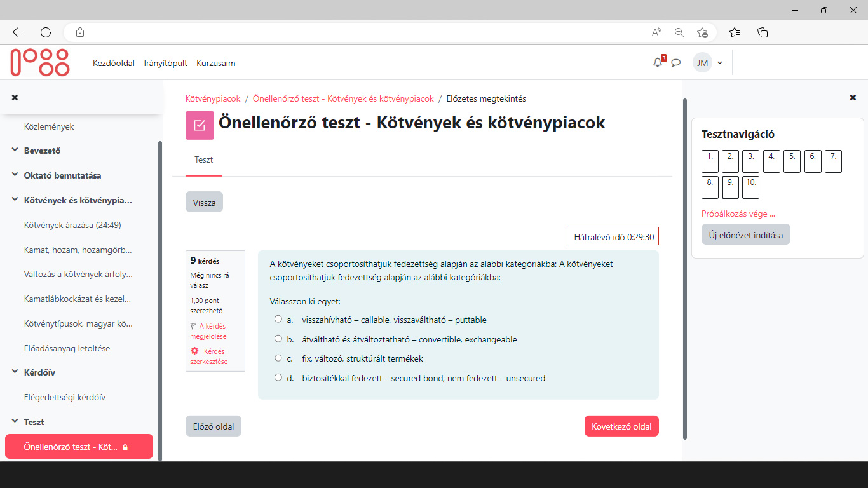This screenshot has width=868, height=488.
Task: Refresh the page in the browser
Action: (x=44, y=32)
